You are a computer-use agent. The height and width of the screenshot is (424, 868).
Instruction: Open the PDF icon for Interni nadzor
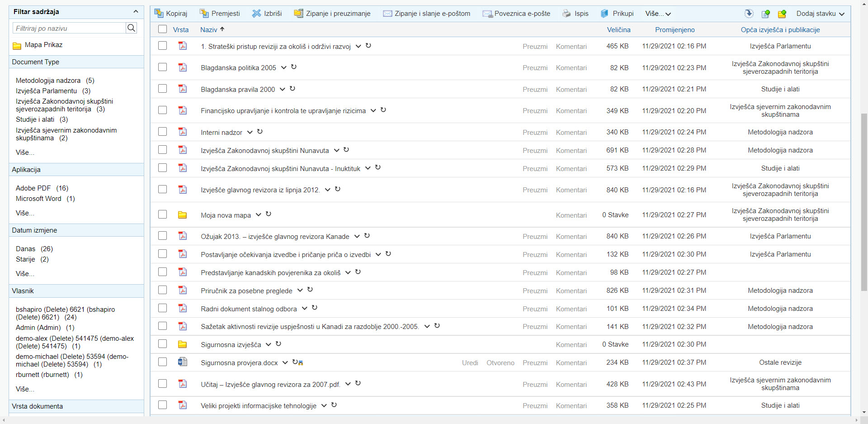click(183, 132)
